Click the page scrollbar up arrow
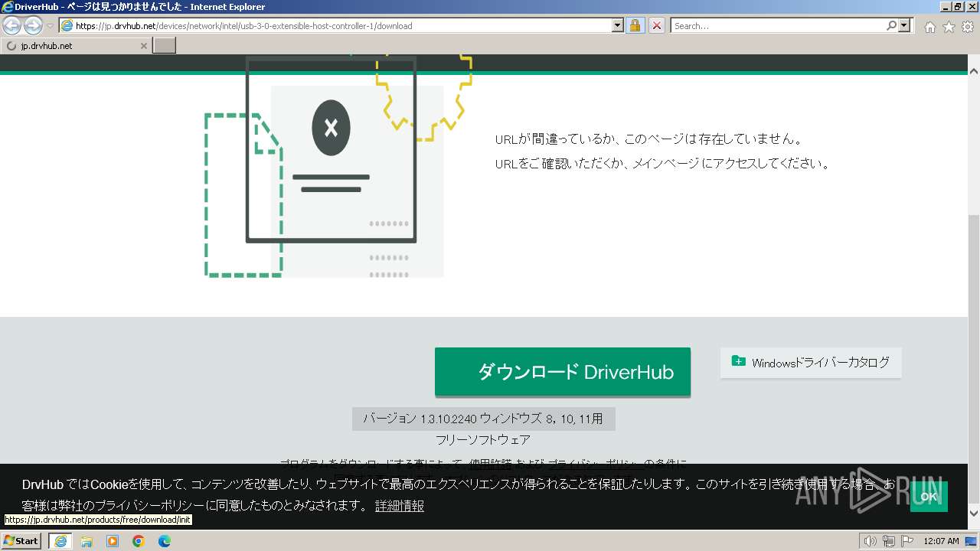Image resolution: width=980 pixels, height=551 pixels. click(973, 70)
